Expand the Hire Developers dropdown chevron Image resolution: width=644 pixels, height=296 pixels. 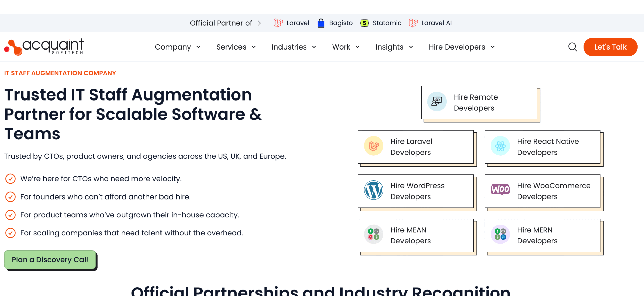[x=493, y=47]
